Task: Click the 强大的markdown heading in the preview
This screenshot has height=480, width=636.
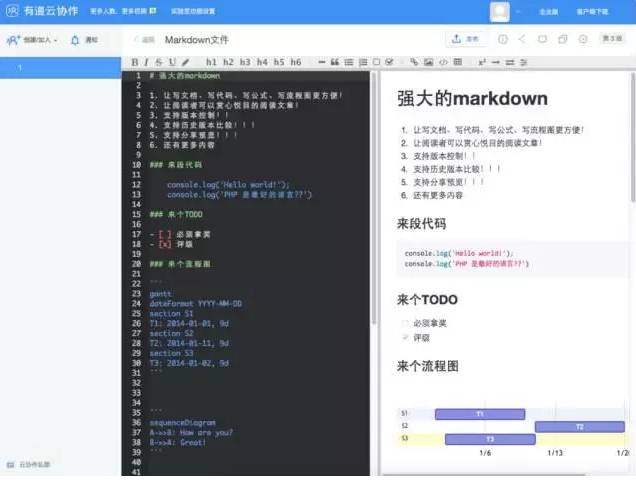Action: pos(473,99)
